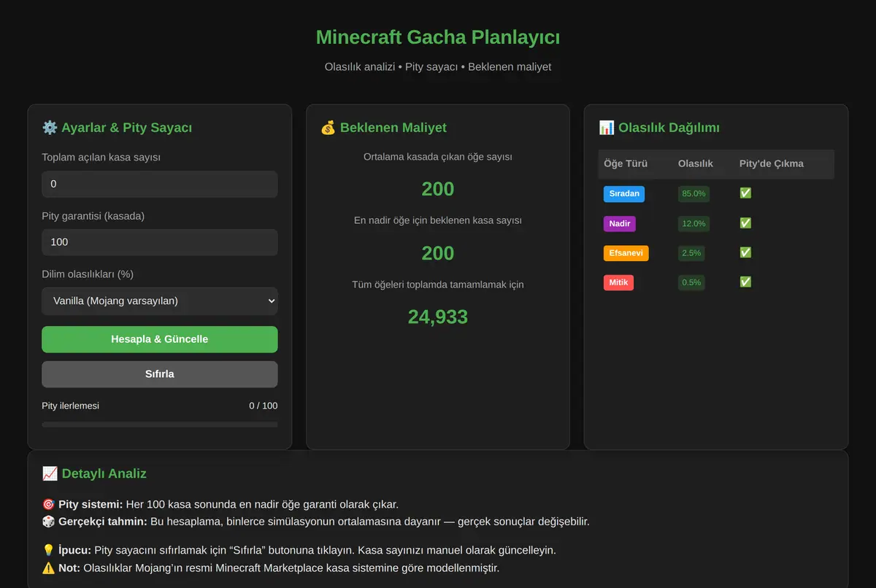This screenshot has width=876, height=588.
Task: Click the orange Efsanevi badge
Action: (626, 253)
